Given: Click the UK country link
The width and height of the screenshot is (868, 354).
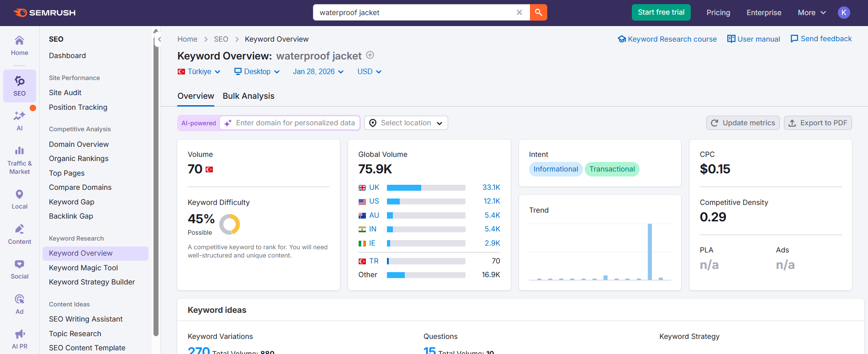Looking at the screenshot, I should [x=374, y=188].
